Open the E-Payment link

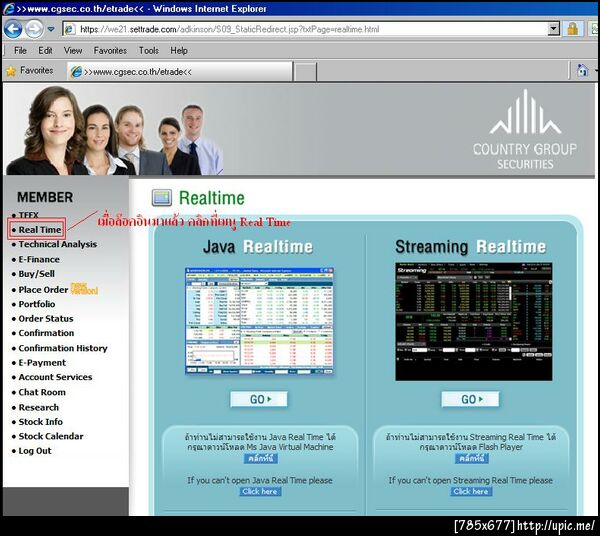42,363
